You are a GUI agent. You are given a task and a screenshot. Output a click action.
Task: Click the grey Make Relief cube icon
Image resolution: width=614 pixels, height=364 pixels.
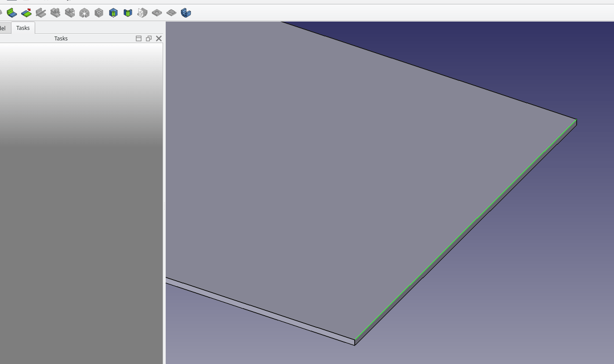tap(99, 13)
